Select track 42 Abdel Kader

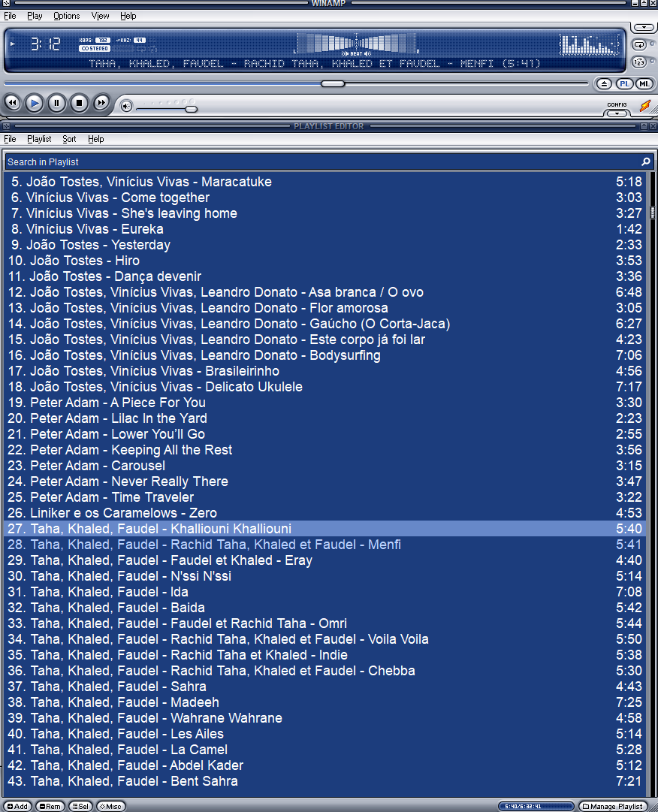pos(324,765)
